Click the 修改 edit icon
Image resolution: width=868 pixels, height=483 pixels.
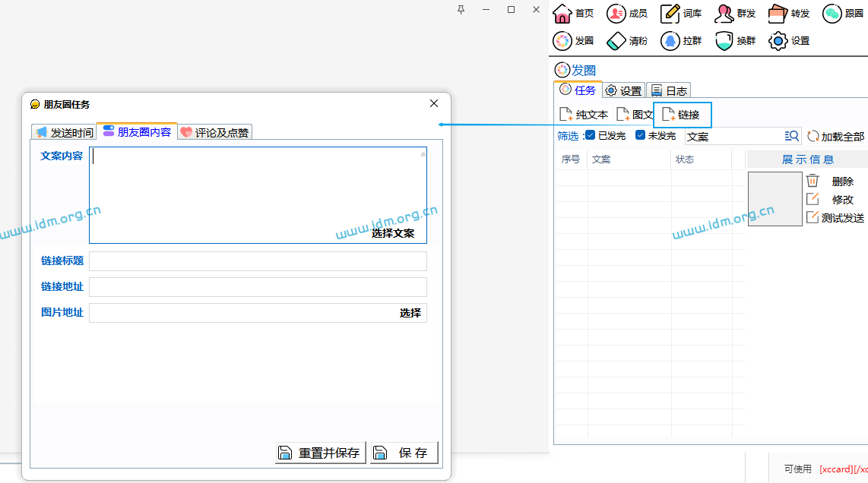[x=812, y=199]
